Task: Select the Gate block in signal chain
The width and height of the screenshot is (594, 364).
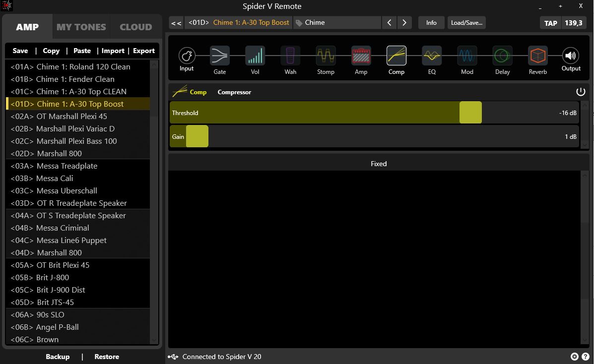Action: 220,56
